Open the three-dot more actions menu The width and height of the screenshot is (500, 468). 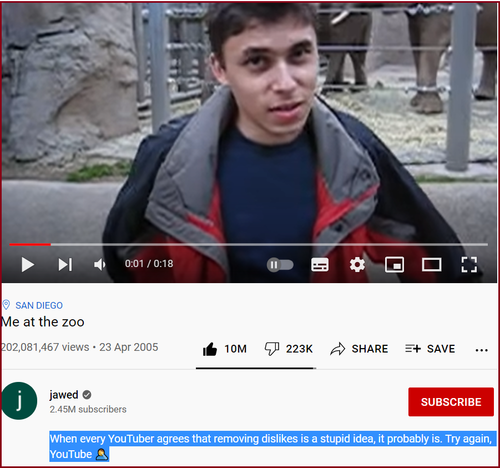pyautogui.click(x=482, y=350)
